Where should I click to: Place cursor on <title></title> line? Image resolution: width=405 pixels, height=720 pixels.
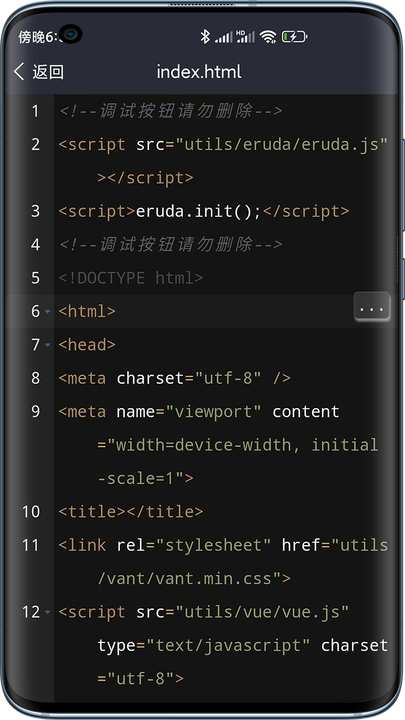(x=131, y=512)
